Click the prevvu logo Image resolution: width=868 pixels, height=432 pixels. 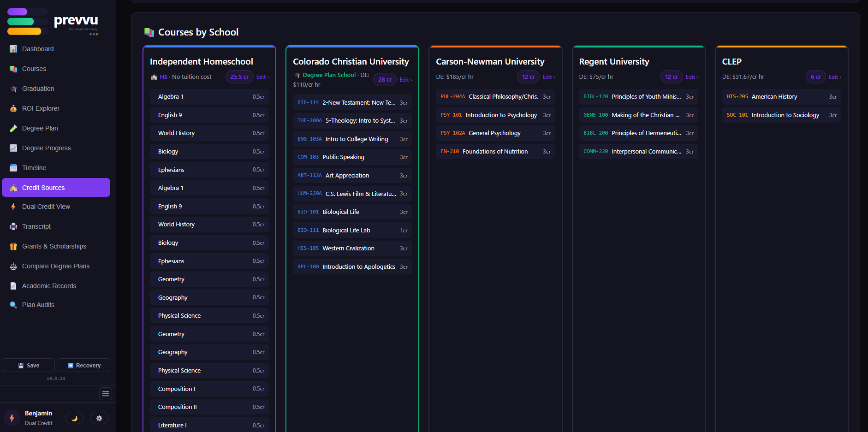click(x=53, y=23)
